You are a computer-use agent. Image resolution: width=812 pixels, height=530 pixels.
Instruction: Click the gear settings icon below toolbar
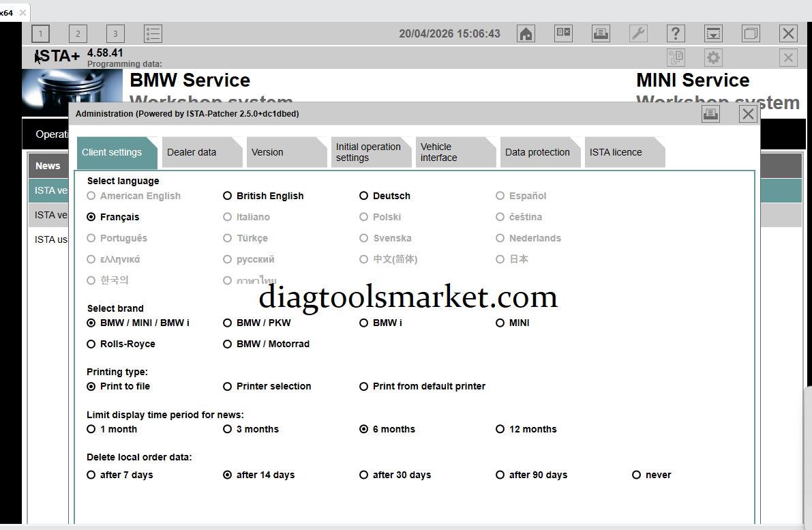point(713,58)
